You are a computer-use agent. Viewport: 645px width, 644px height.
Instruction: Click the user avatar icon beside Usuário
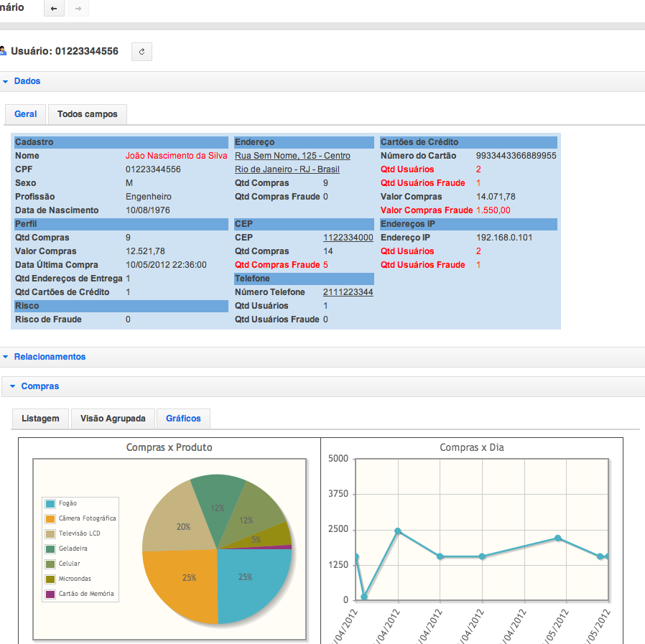point(3,51)
